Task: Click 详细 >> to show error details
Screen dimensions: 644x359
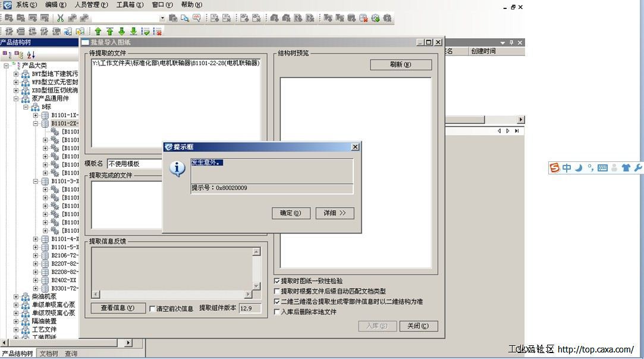Action: point(335,213)
